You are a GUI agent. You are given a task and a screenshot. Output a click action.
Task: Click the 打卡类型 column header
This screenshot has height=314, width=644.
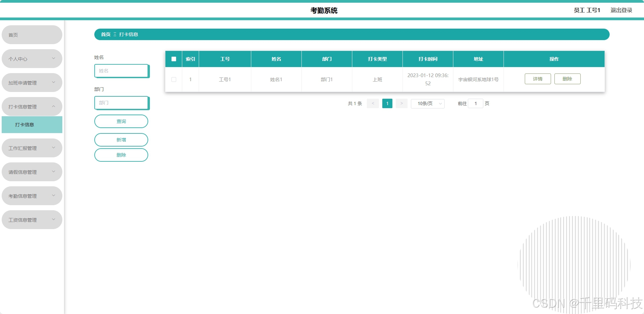(x=377, y=59)
